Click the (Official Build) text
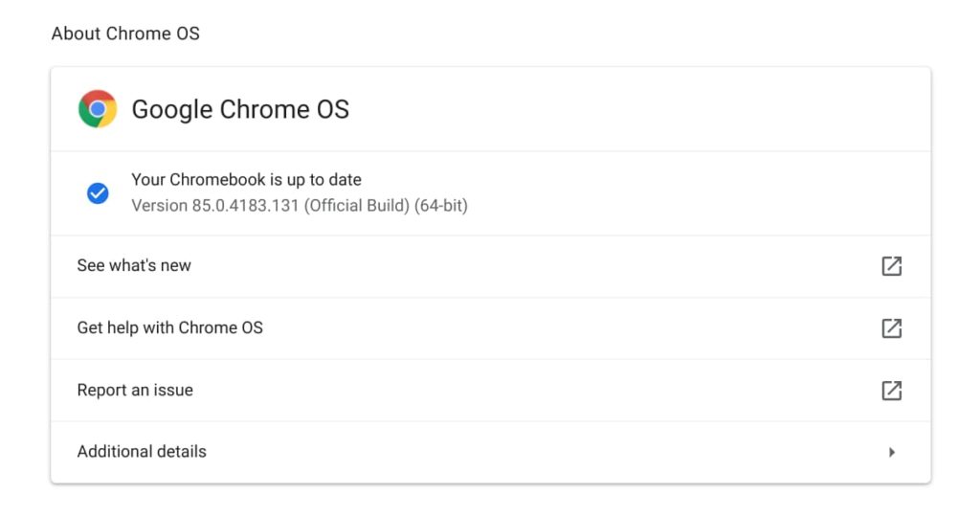This screenshot has width=980, height=517. pos(357,206)
